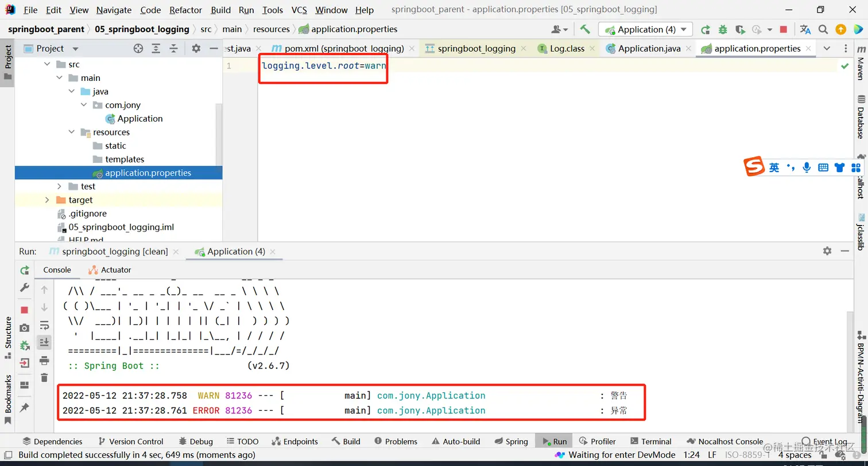Open the Translate icon in toolbar
Viewport: 868px width, 466px height.
point(805,29)
